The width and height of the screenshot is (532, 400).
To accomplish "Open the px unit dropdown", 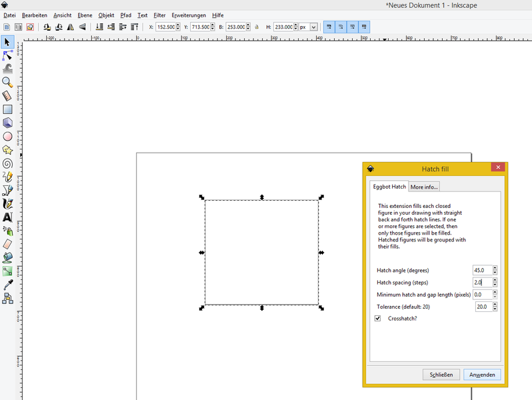I will point(314,27).
